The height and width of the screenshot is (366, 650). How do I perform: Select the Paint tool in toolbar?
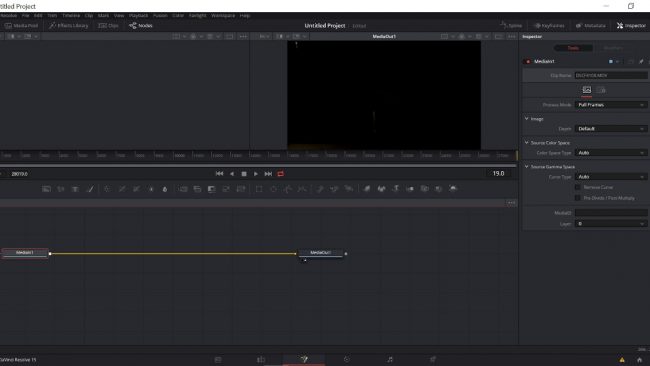click(x=90, y=189)
